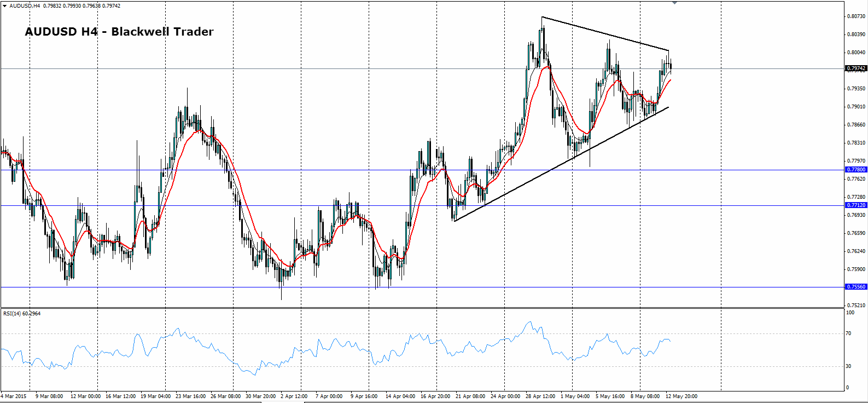Click the 12 Mar 00:00 time label

click(86, 396)
